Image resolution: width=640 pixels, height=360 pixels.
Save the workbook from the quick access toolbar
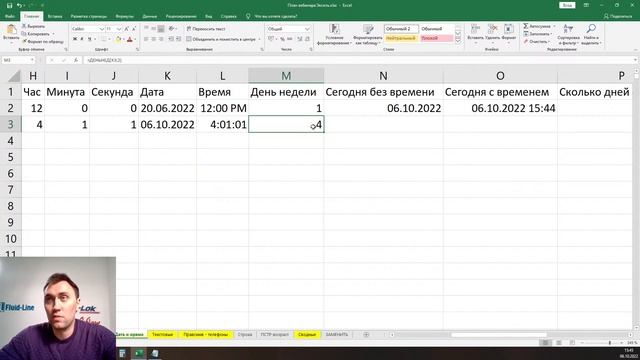coord(9,5)
